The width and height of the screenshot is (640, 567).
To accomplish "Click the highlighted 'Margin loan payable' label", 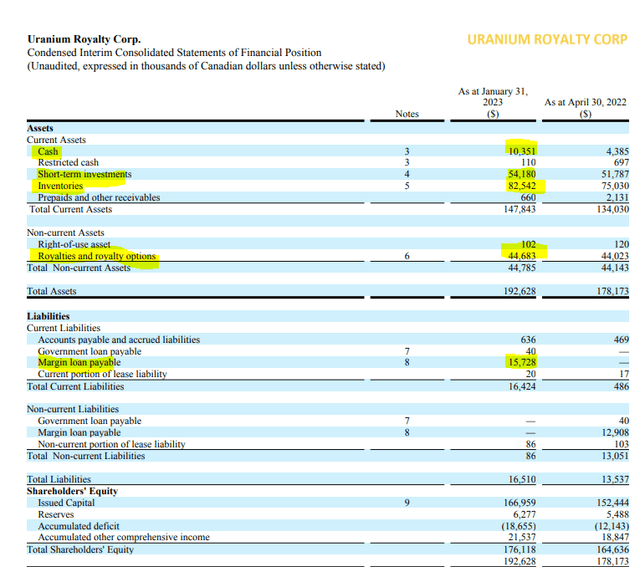I will tap(79, 362).
